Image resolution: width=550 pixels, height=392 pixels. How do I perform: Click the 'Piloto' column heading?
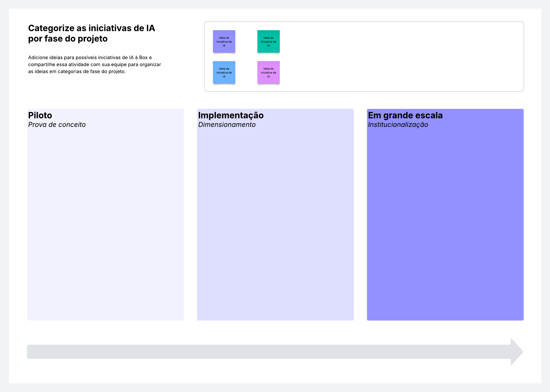(40, 115)
